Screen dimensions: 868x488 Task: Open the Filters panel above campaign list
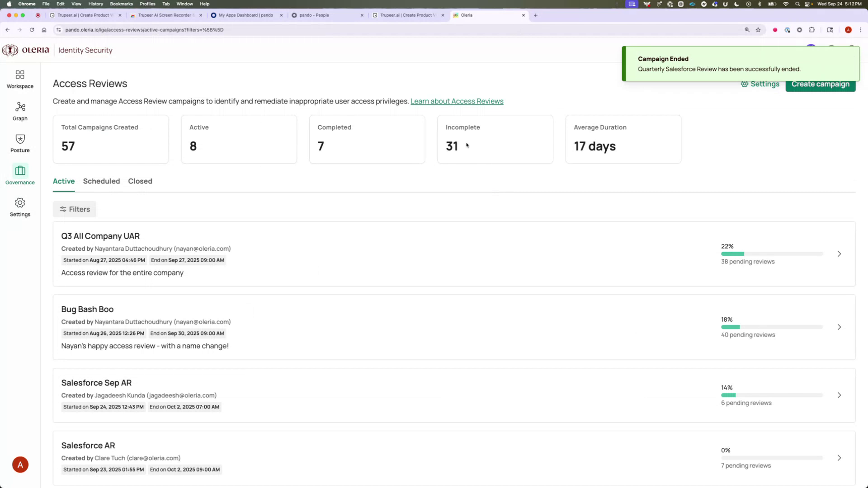(x=74, y=209)
